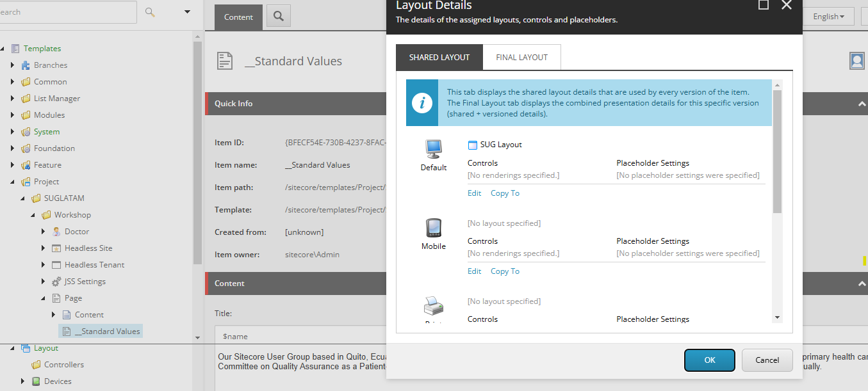
Task: Expand the System tree node
Action: point(12,132)
